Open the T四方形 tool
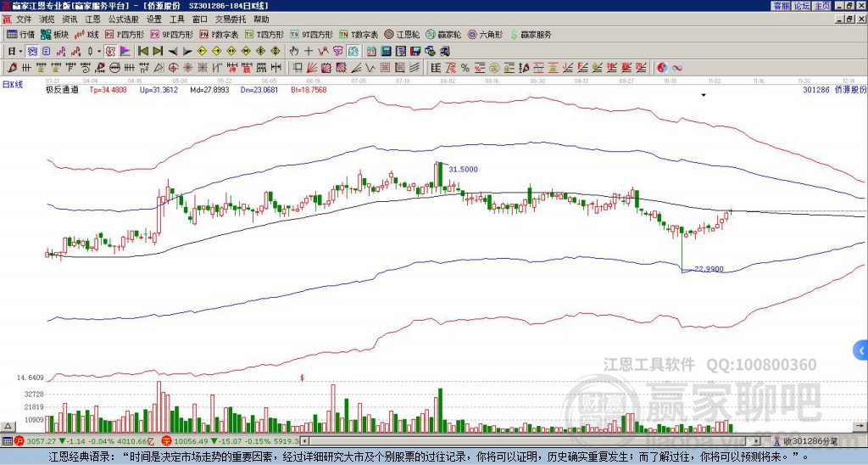This screenshot has width=868, height=465. pos(264,34)
